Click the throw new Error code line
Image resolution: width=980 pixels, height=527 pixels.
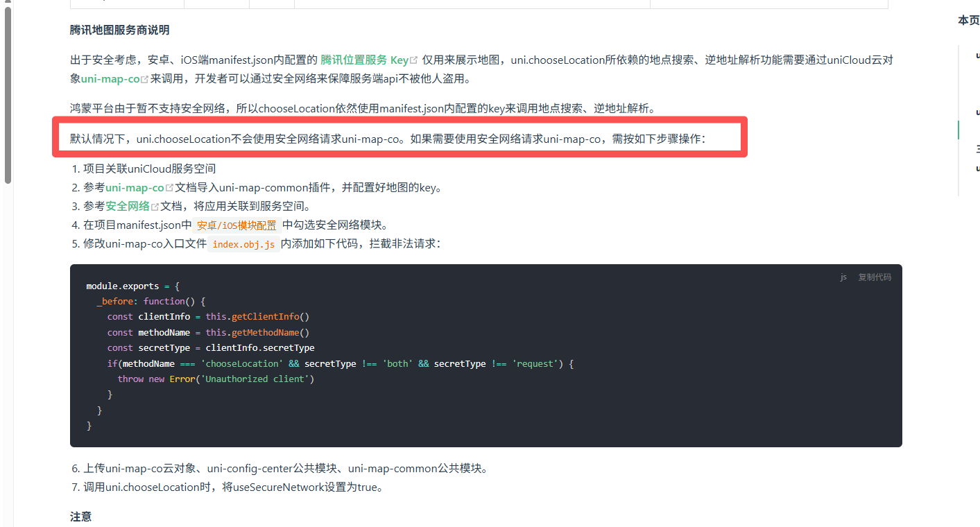coord(216,379)
